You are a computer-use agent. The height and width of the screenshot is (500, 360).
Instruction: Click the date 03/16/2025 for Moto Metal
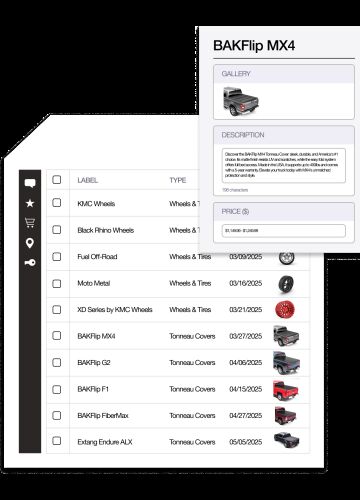click(246, 283)
